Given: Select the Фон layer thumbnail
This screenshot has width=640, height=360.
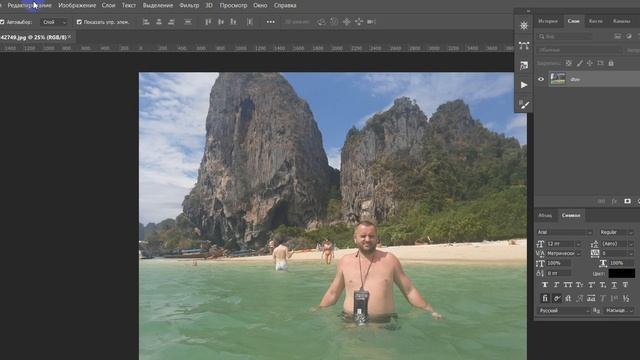Looking at the screenshot, I should coord(558,79).
